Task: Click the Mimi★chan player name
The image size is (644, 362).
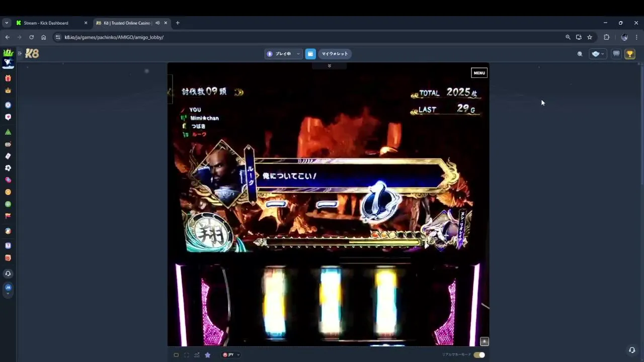Action: pyautogui.click(x=204, y=118)
